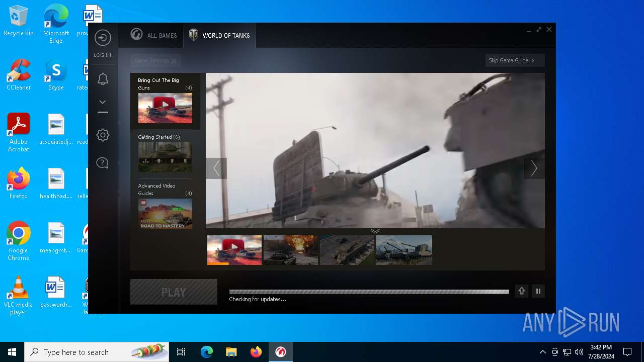Click the taskbar search box

[97, 352]
